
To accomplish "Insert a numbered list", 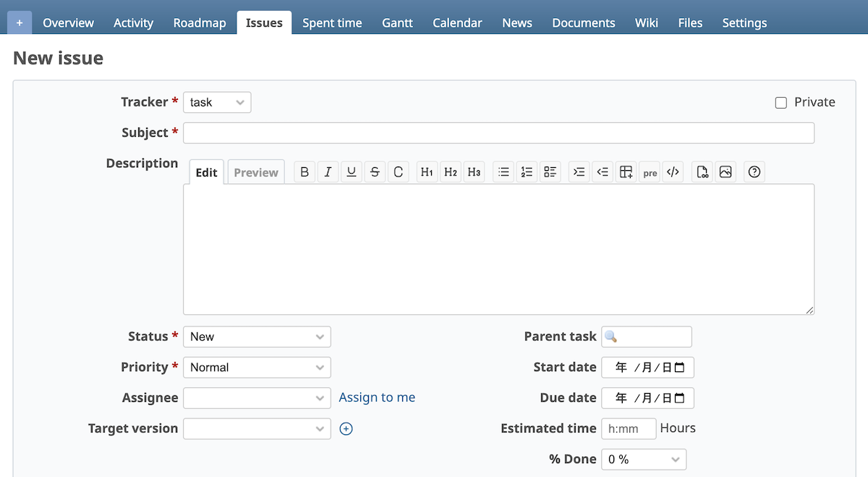I will click(527, 172).
